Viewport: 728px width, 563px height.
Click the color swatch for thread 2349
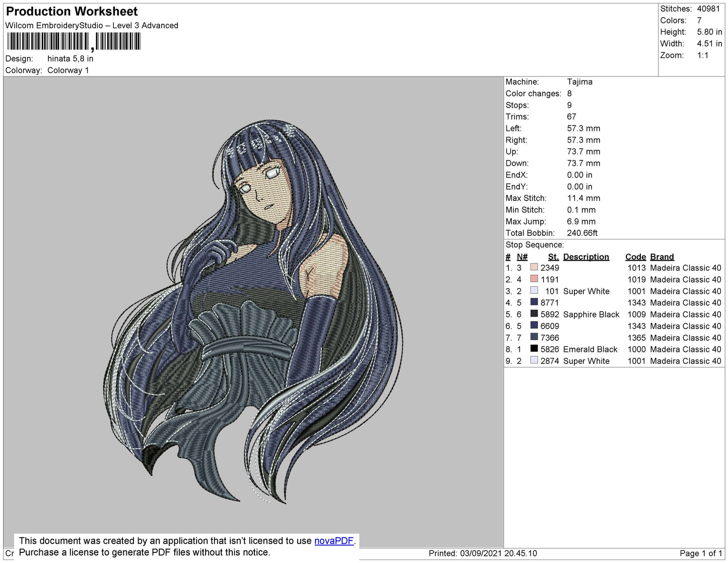point(534,267)
